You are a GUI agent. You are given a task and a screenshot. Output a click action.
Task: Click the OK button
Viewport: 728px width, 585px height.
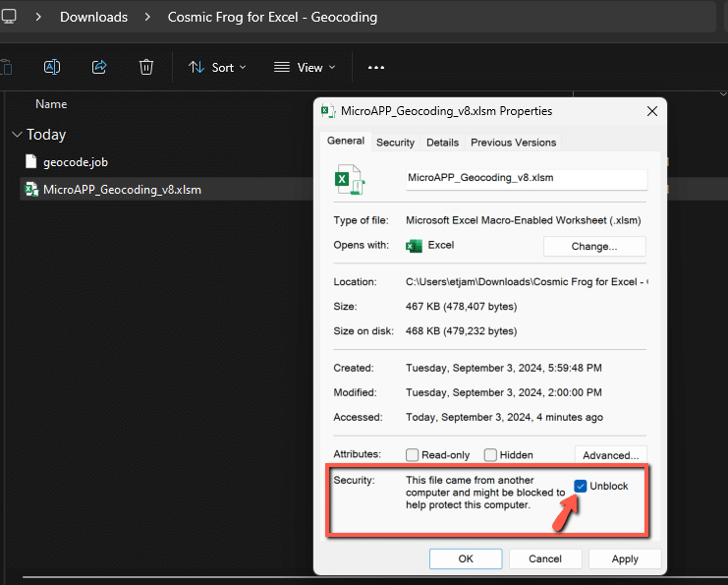pos(466,559)
